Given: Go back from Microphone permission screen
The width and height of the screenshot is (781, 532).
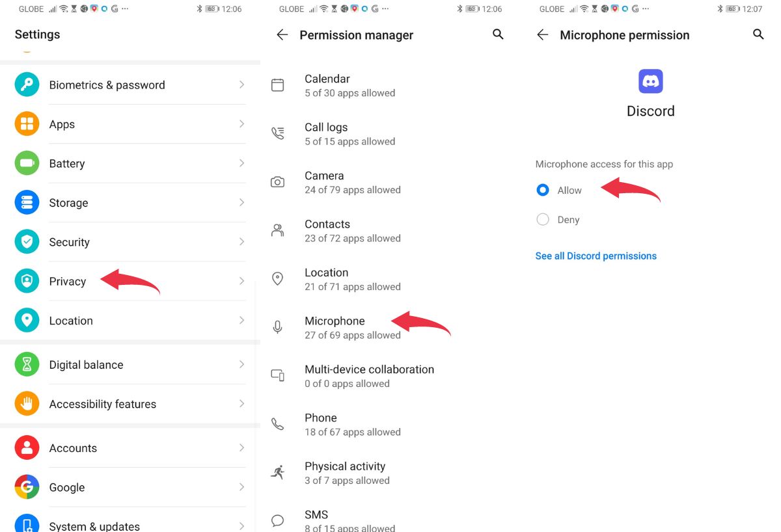Looking at the screenshot, I should (x=542, y=35).
